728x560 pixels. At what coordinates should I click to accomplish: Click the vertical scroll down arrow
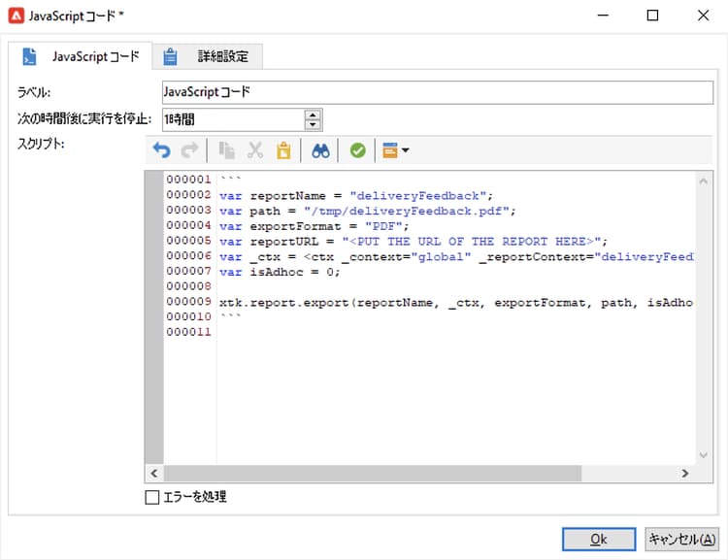704,454
